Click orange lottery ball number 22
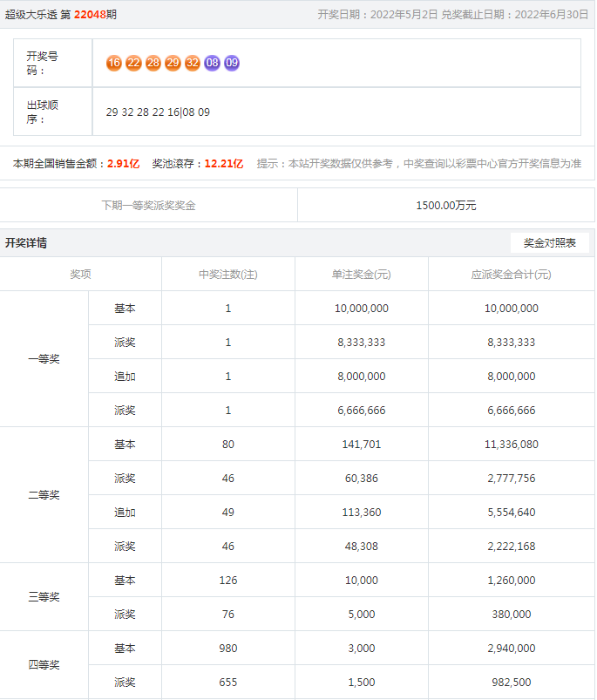Viewport: 597px width, 700px height. 133,63
